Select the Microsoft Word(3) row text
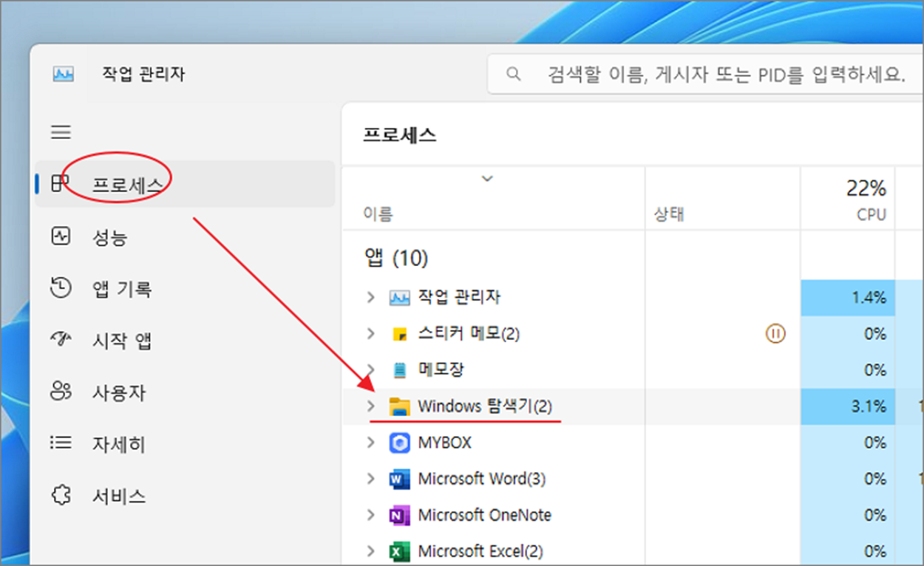The width and height of the screenshot is (924, 566). click(482, 479)
